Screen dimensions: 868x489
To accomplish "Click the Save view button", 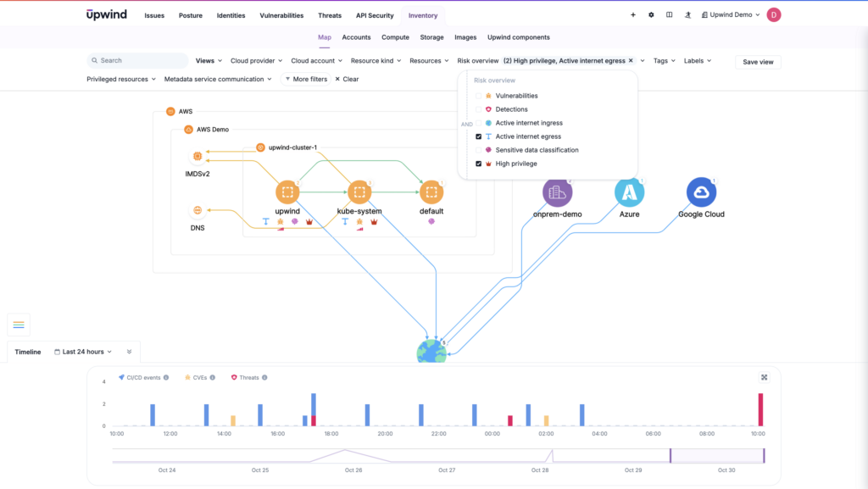I will coord(758,62).
